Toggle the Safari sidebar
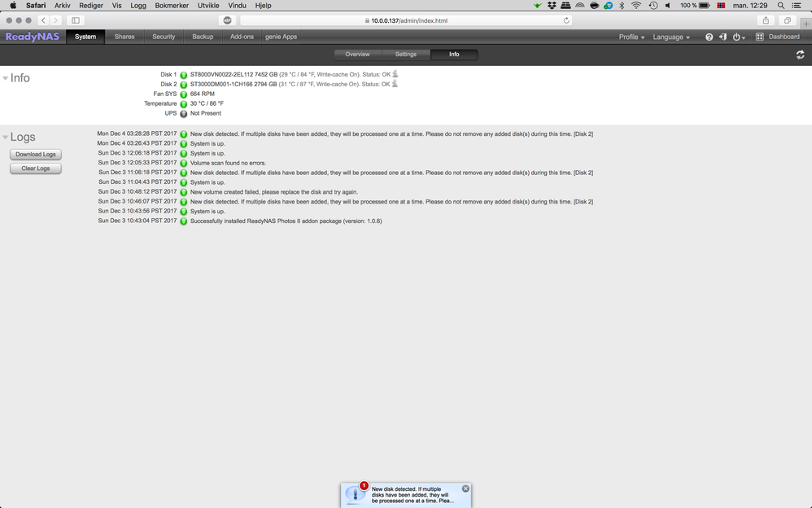This screenshot has height=508, width=812. (75, 20)
